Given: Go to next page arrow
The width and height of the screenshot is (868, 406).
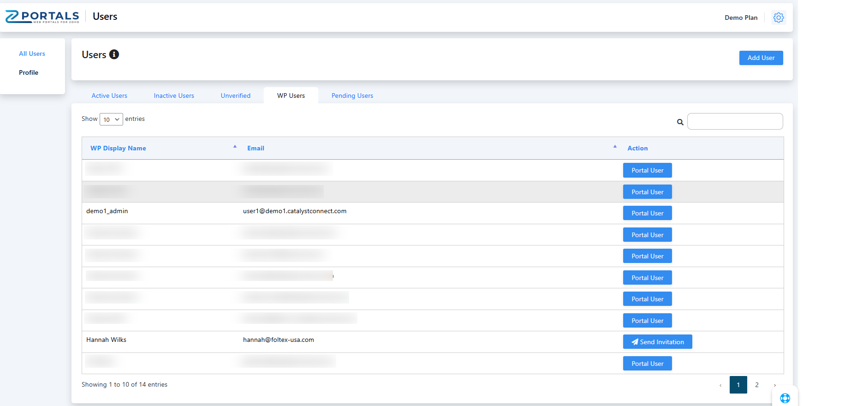Looking at the screenshot, I should pos(775,385).
